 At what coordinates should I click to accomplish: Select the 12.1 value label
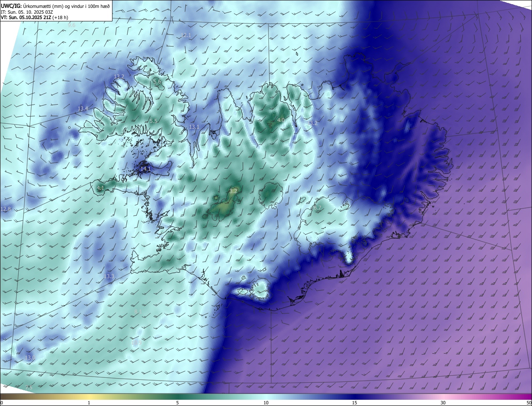coord(186,35)
